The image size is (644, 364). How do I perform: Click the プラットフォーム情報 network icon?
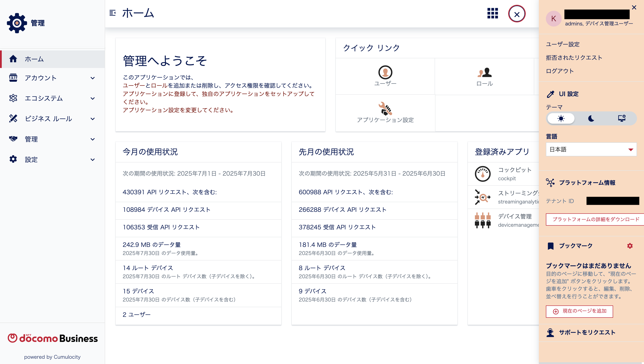[x=550, y=182]
